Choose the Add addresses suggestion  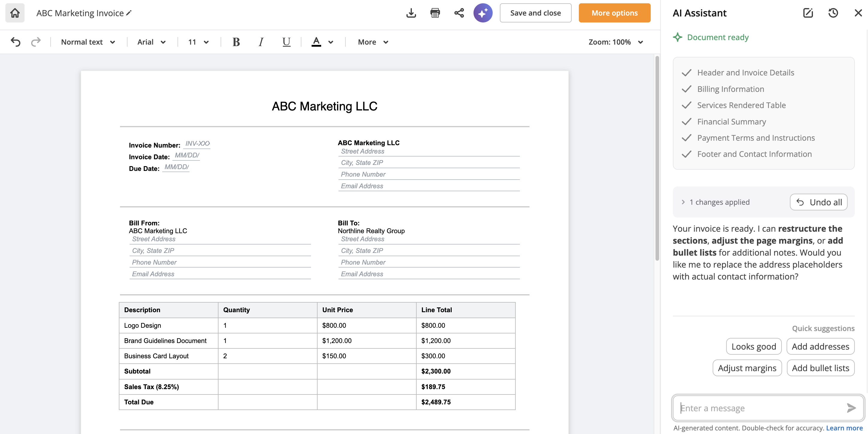[x=820, y=346]
